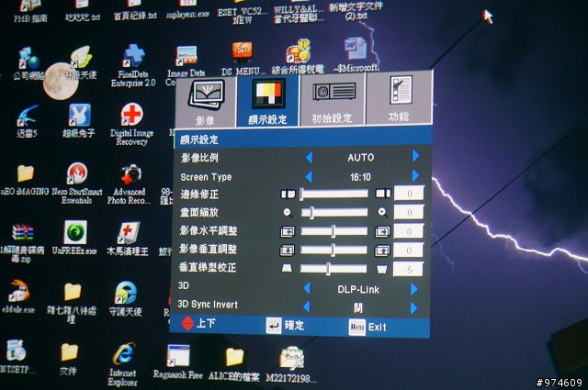Open nEO iMAGING folder icon

[x=25, y=180]
